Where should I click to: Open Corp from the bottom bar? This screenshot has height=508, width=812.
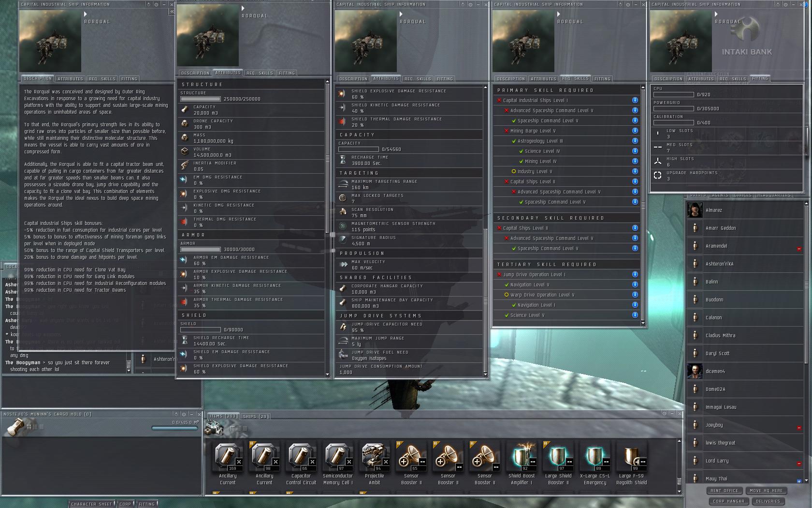[x=125, y=504]
